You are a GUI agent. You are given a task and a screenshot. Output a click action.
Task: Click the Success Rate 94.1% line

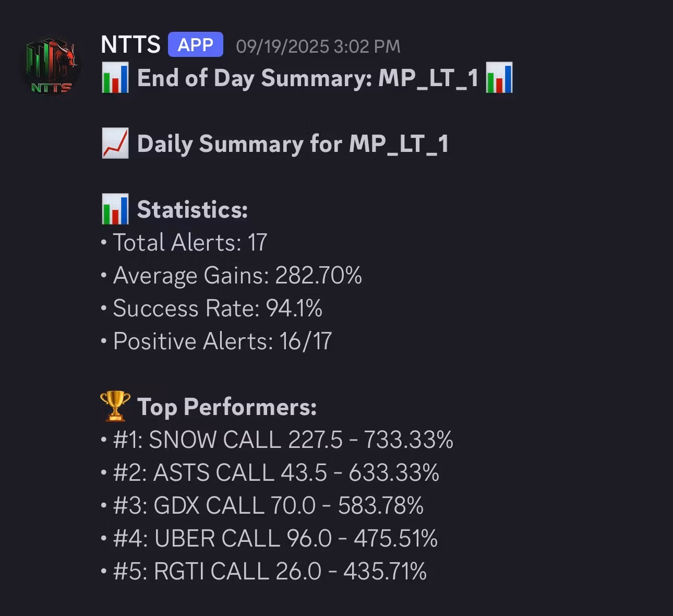point(218,309)
